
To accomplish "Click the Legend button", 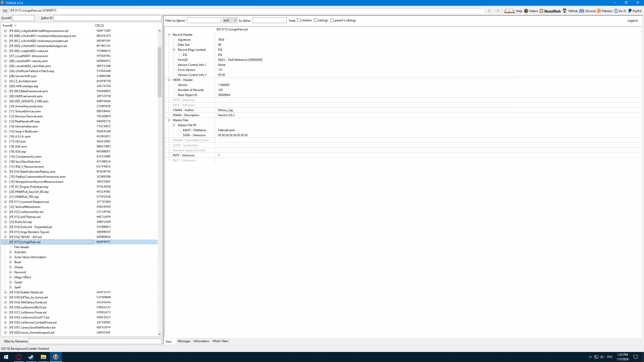I will [632, 21].
